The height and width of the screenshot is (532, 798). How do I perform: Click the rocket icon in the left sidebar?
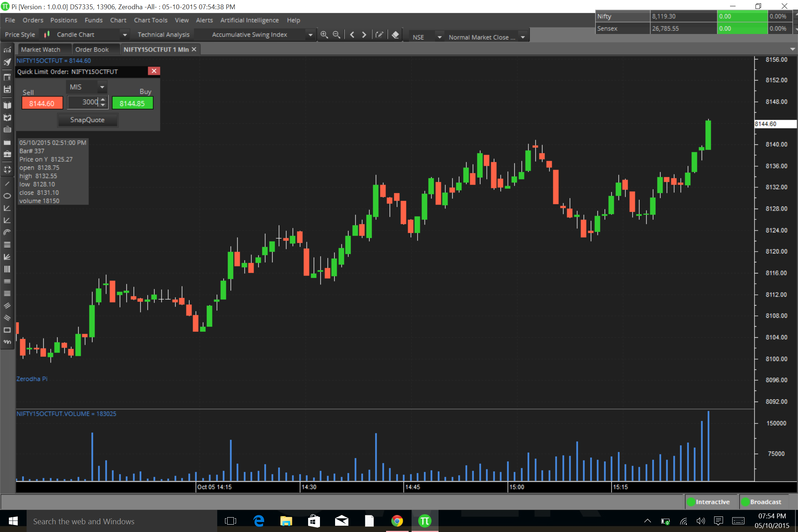tap(7, 62)
